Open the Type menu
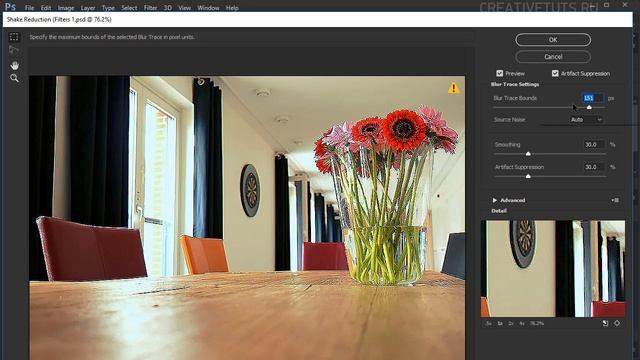The height and width of the screenshot is (360, 640). click(x=108, y=8)
